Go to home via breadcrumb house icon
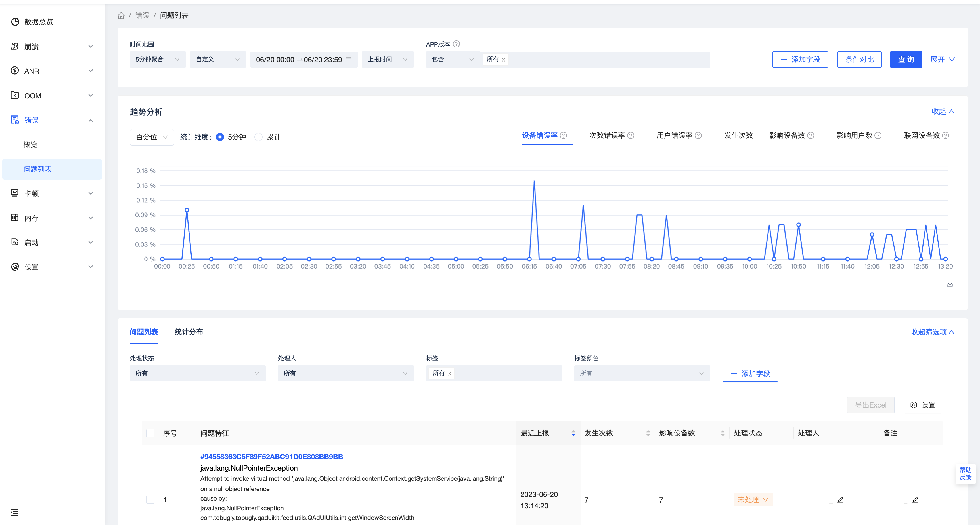Screen dimensions: 980x525 (121, 16)
